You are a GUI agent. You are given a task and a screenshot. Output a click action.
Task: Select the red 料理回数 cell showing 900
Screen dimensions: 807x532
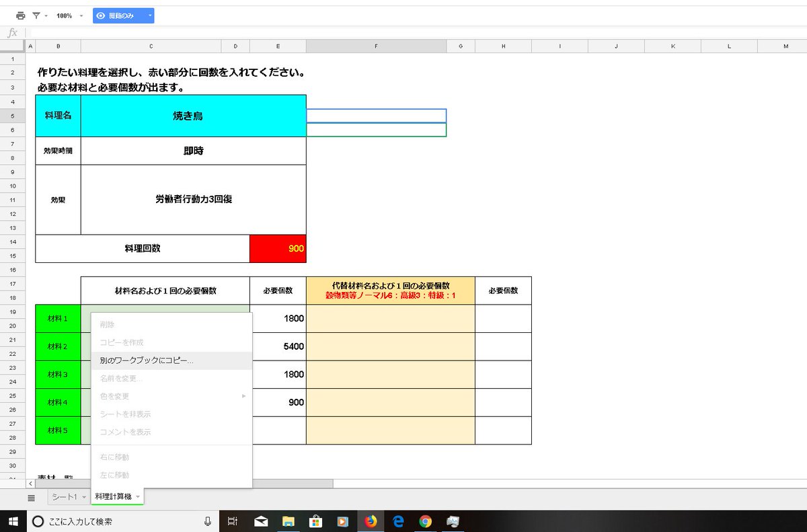click(278, 248)
